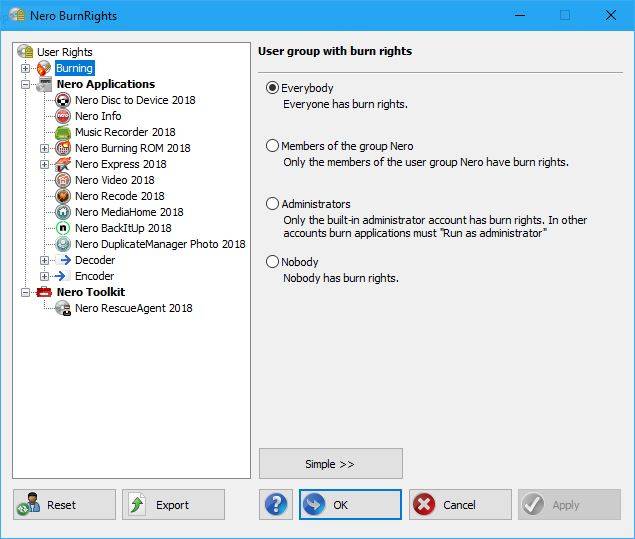Image resolution: width=635 pixels, height=539 pixels.
Task: Click the Nero Express 2018 icon
Action: [63, 164]
